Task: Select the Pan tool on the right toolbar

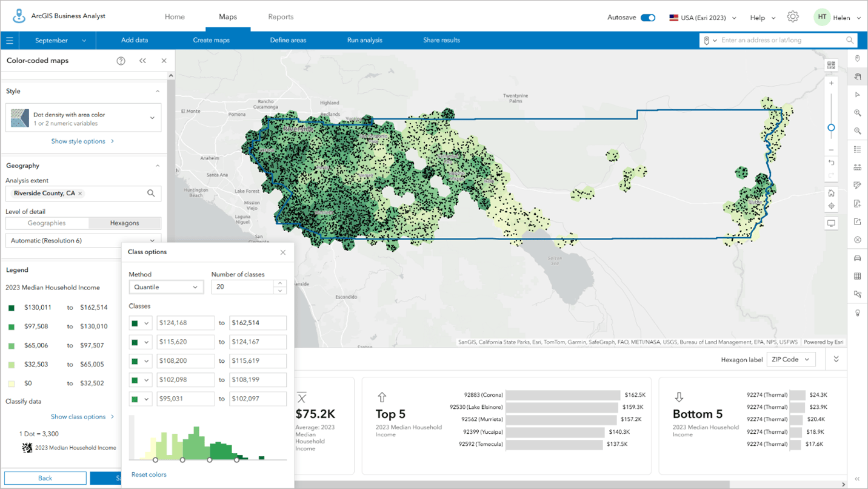Action: tap(857, 76)
